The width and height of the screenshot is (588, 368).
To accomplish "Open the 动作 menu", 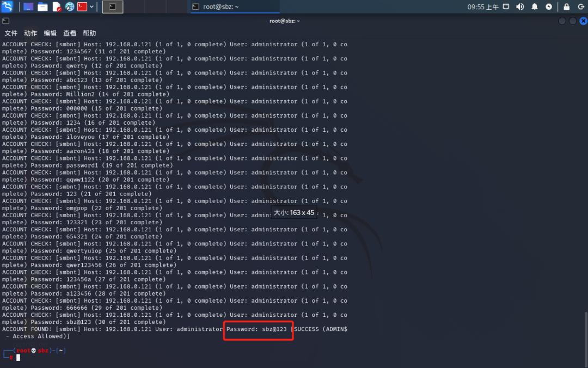I will pos(30,33).
